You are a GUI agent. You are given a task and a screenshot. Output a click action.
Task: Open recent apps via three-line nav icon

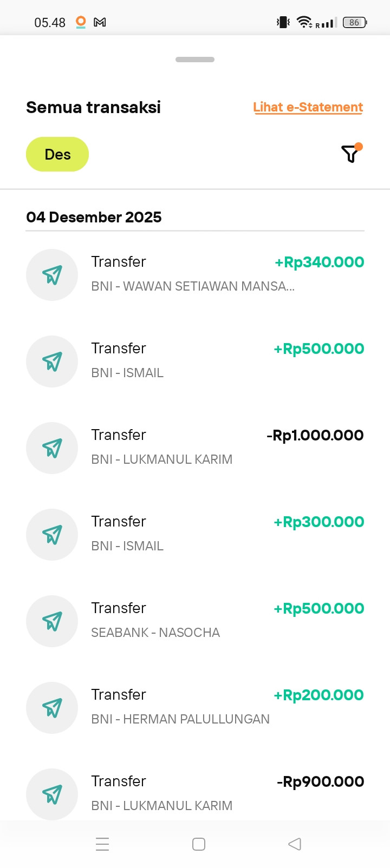102,844
